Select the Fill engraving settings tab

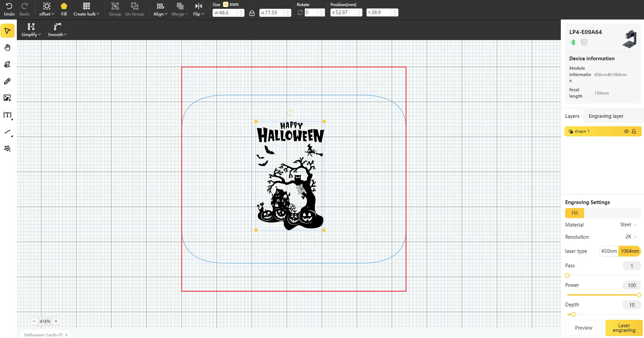pyautogui.click(x=575, y=213)
